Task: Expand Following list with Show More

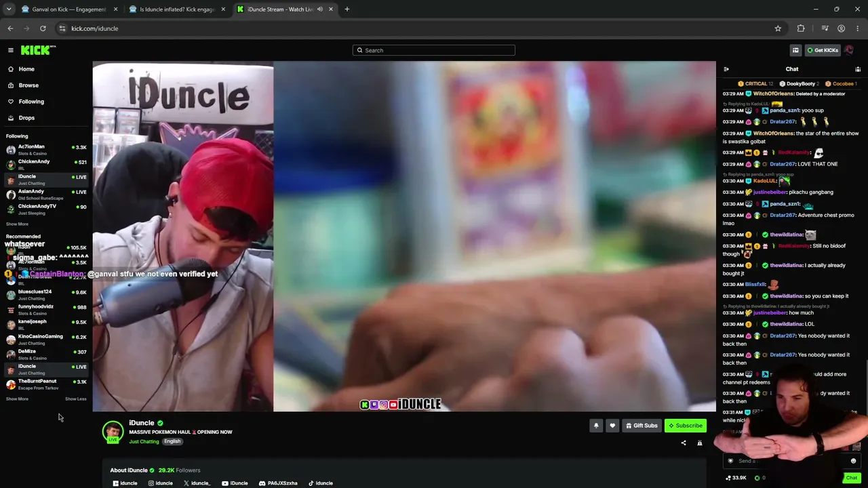Action: coord(17,224)
